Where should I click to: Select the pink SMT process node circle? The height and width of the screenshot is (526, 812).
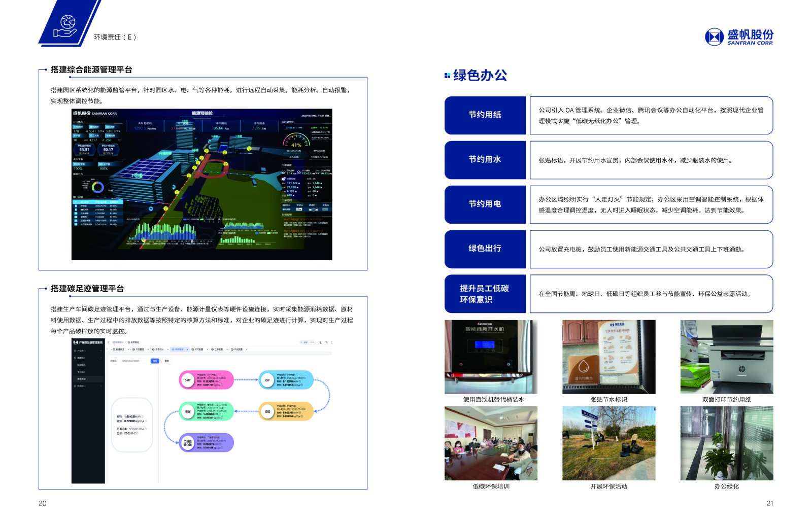188,380
